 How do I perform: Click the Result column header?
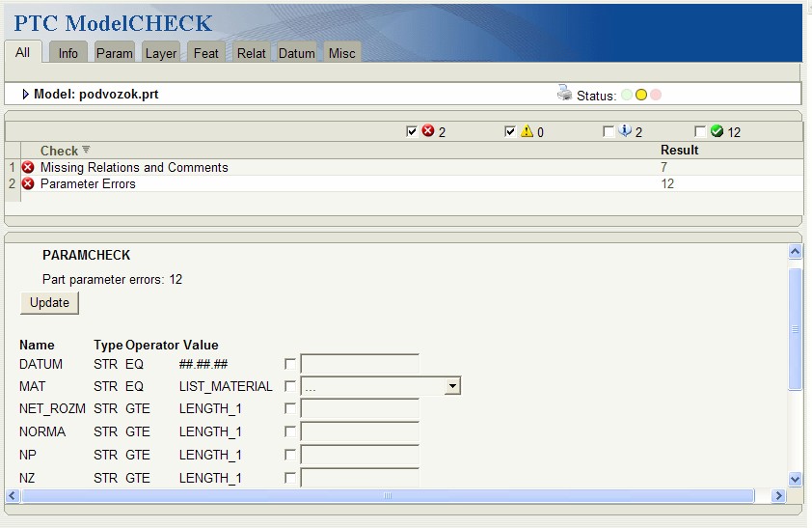pyautogui.click(x=680, y=150)
